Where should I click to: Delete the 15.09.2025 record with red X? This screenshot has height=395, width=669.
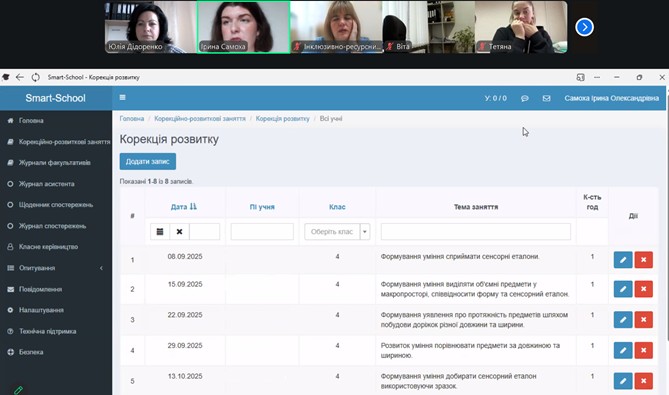click(643, 289)
